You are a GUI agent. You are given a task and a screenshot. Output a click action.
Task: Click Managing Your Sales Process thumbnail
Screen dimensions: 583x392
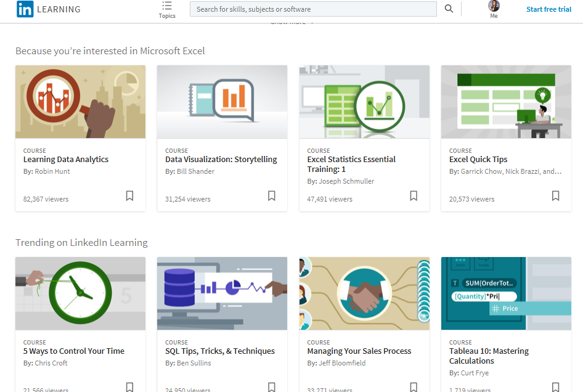click(364, 293)
